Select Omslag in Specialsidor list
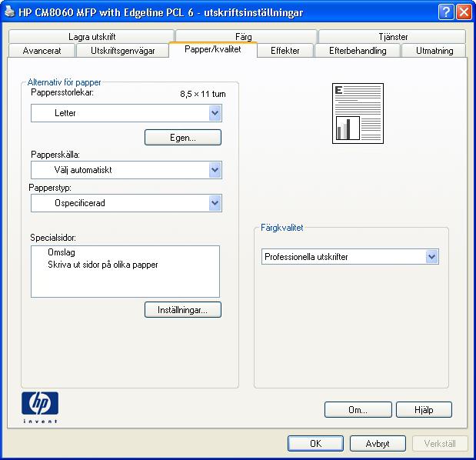Viewport: 476px width, 460px height. [62, 252]
